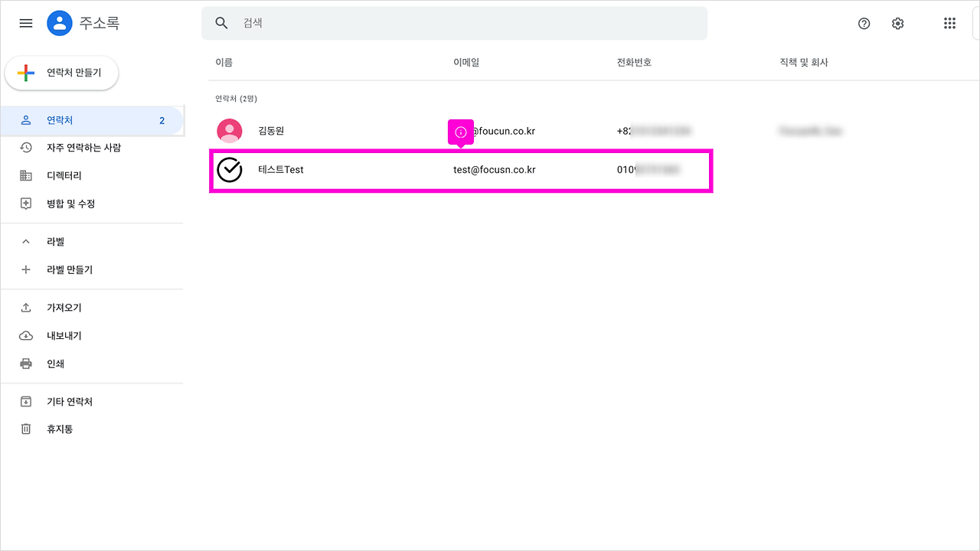Click the 기타 연락처 icon

click(x=25, y=401)
